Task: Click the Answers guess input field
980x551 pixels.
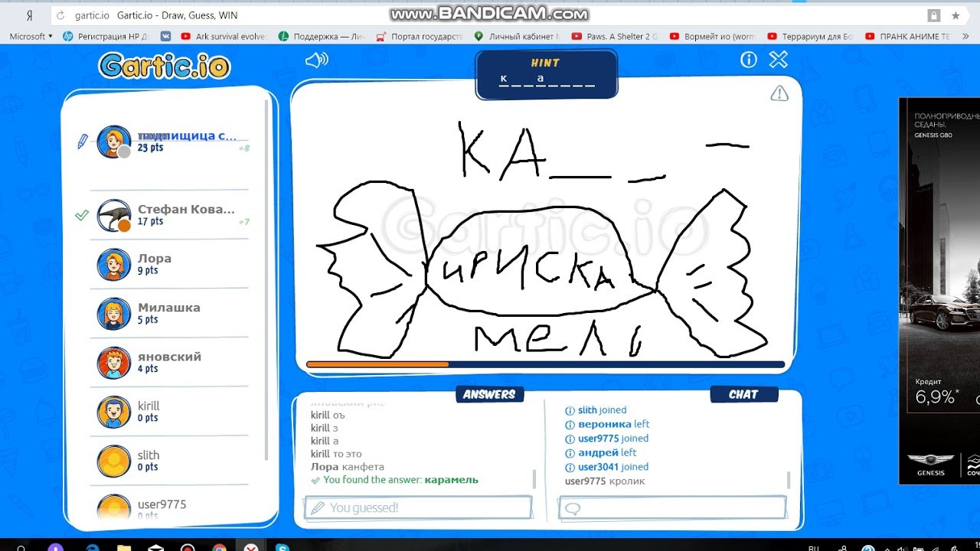Action: (x=418, y=507)
